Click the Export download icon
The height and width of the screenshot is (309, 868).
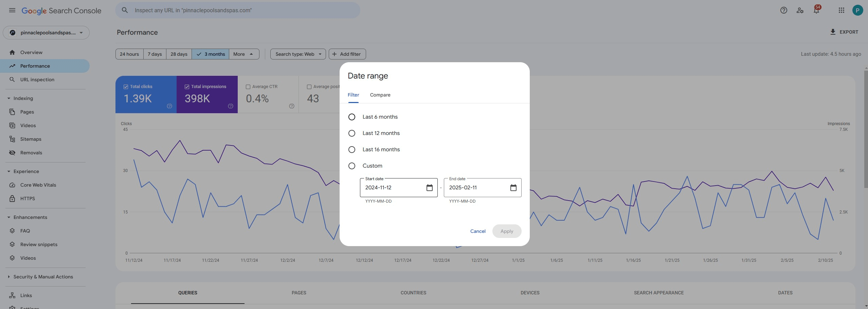(833, 32)
